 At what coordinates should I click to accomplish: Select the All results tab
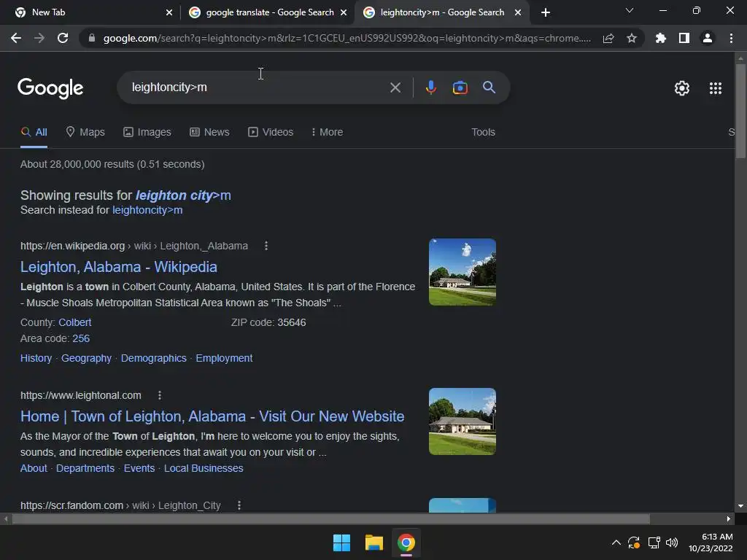coord(34,133)
